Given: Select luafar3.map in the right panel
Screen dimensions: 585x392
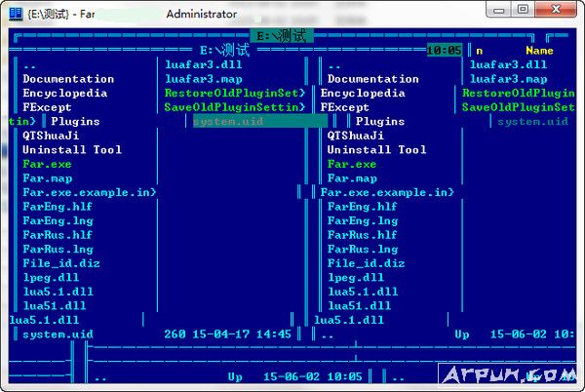Looking at the screenshot, I should (x=509, y=79).
